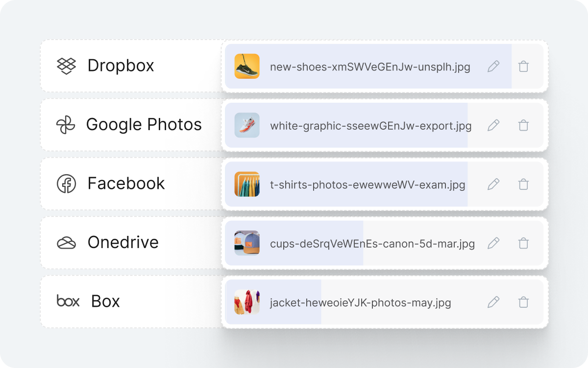This screenshot has width=588, height=368.
Task: Click the trash icon on the new-shoes row
Action: tap(523, 66)
